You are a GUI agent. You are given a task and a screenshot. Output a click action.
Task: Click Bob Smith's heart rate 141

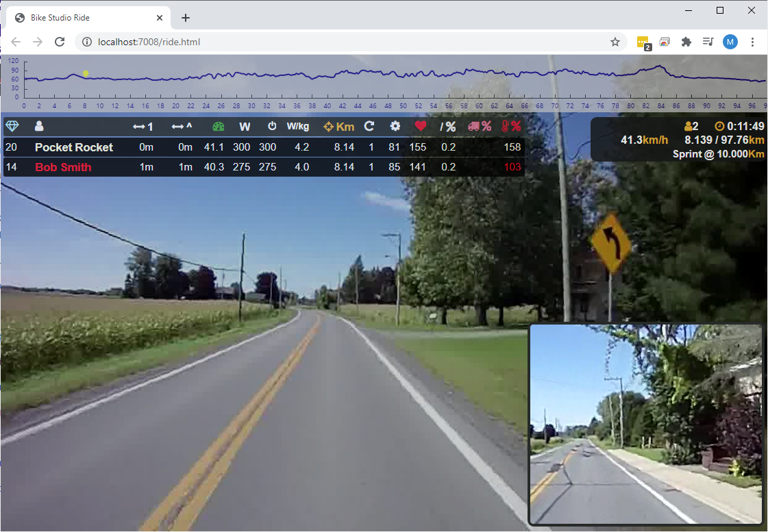[418, 167]
